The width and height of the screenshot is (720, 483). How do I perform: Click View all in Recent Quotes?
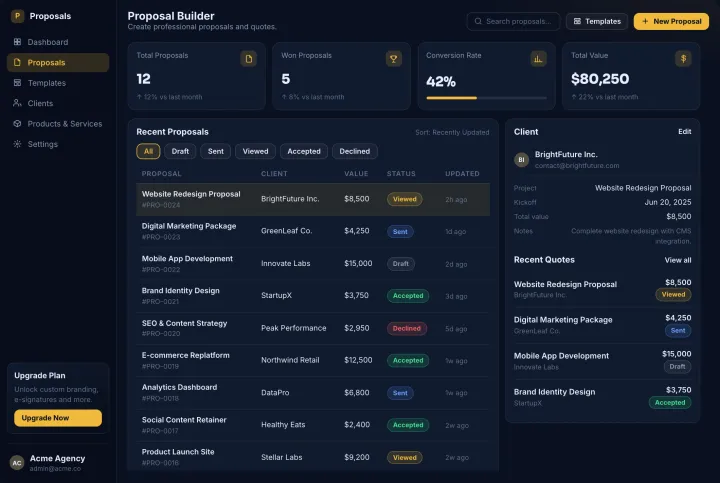coord(678,260)
